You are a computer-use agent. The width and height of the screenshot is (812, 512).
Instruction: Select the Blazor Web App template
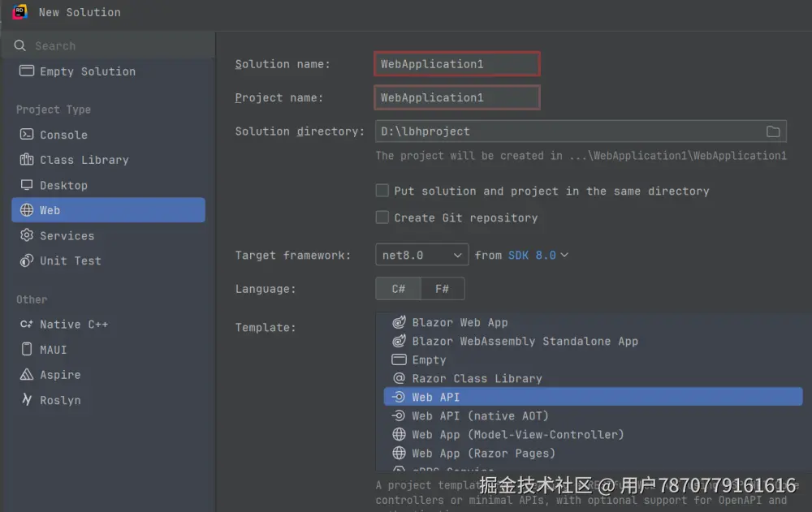point(460,322)
